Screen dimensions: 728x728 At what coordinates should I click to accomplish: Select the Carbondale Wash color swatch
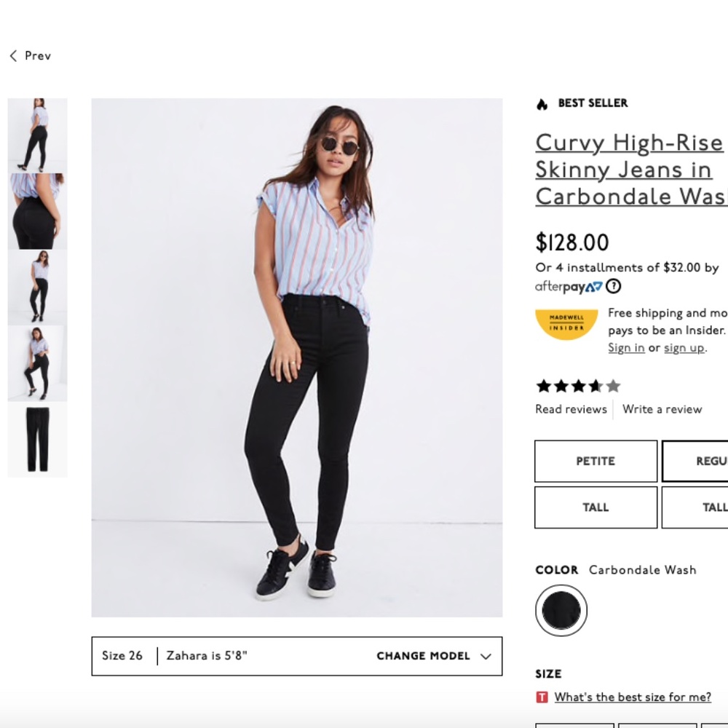[561, 611]
